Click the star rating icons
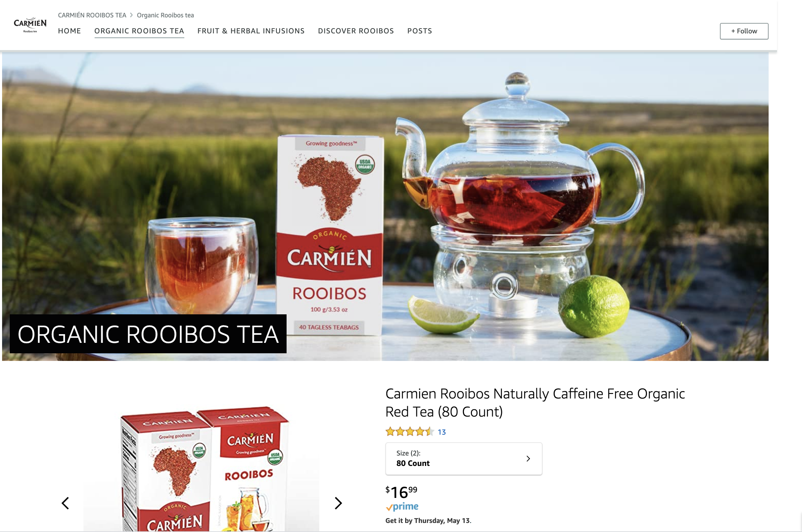This screenshot has height=532, width=802. click(x=410, y=432)
